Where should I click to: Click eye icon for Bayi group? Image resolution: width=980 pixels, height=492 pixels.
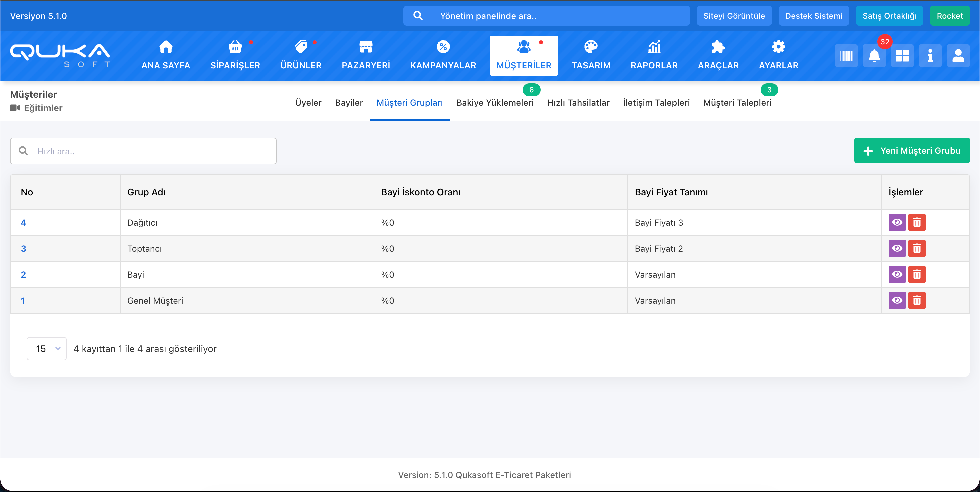[897, 275]
